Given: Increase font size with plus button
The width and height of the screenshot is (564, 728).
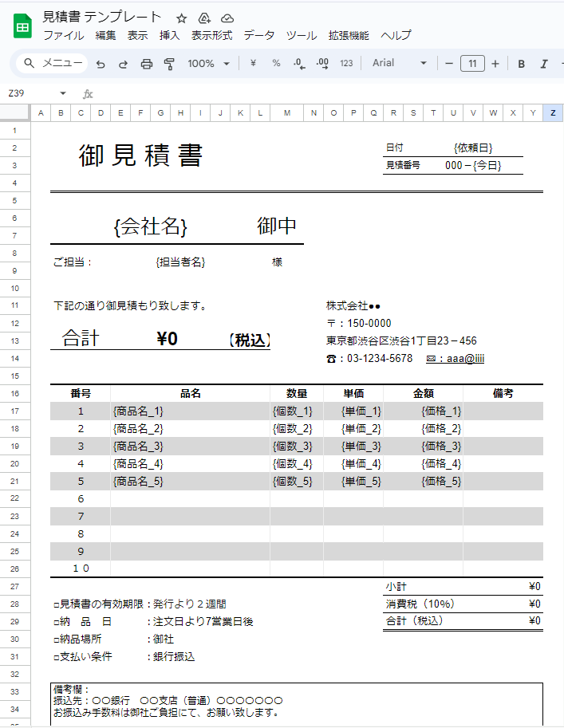Looking at the screenshot, I should (495, 64).
